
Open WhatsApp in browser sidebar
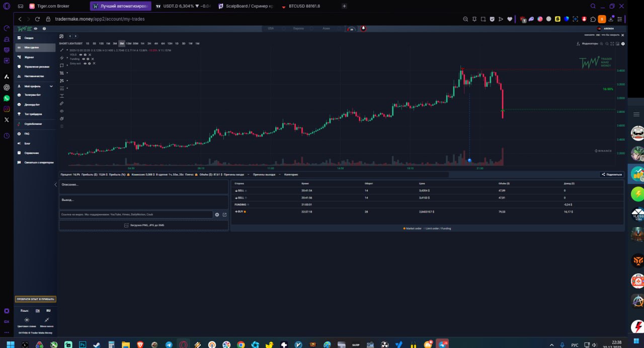tap(7, 98)
